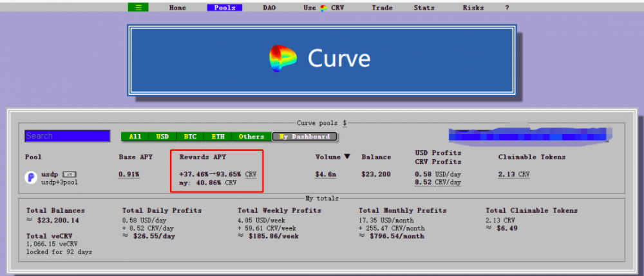Click the $6.49 total claimable value
Screen dimensions: 644x276
(507, 228)
